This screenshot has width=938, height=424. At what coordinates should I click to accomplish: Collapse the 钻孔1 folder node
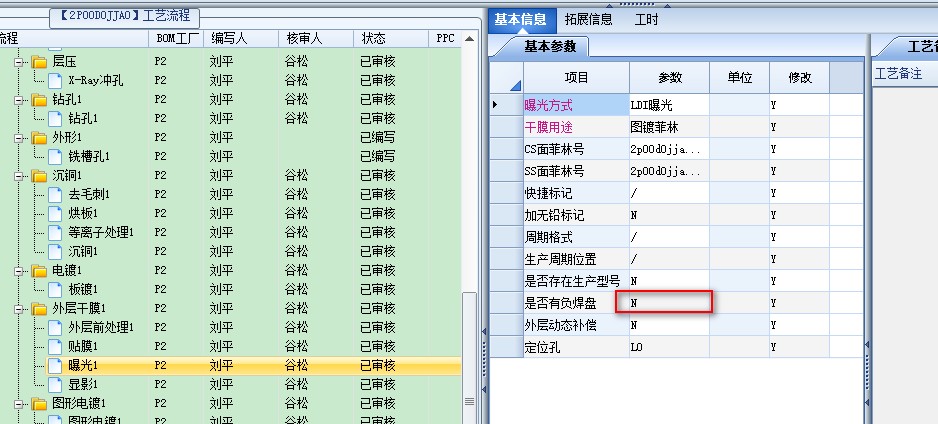click(19, 99)
